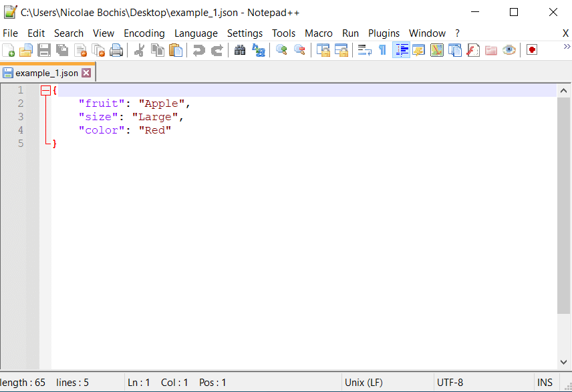Undo the last action

[198, 49]
